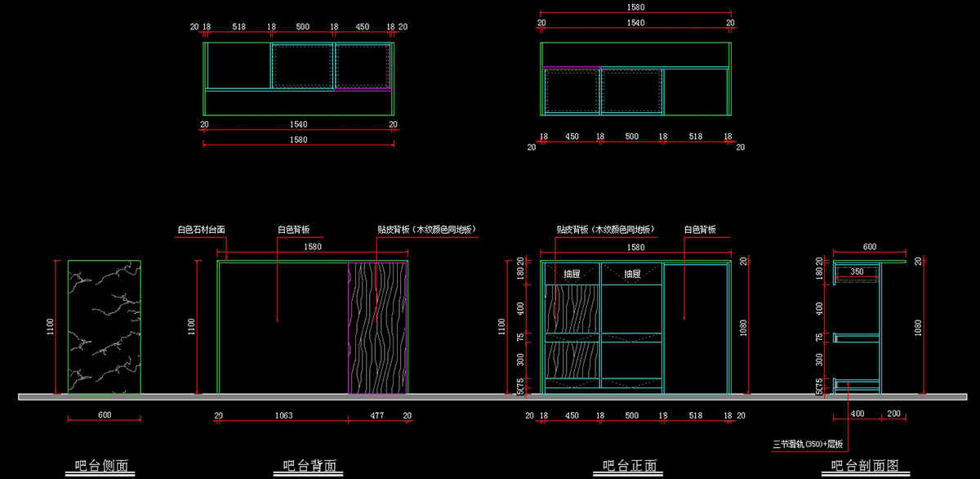The image size is (980, 479).
Task: Select the 吧台背面 view title
Action: click(x=309, y=466)
